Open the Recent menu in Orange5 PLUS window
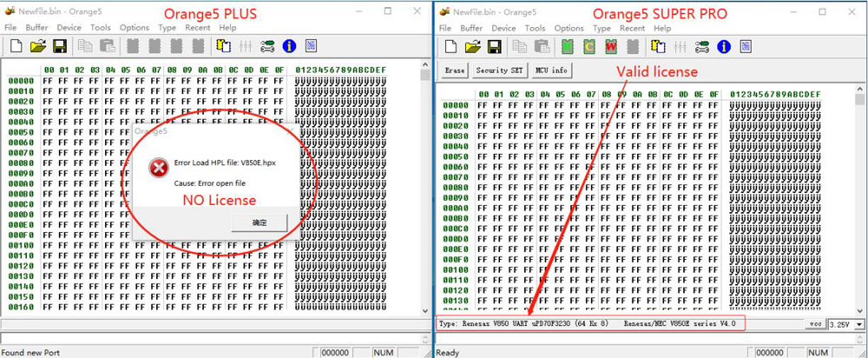The width and height of the screenshot is (868, 358). (x=197, y=28)
